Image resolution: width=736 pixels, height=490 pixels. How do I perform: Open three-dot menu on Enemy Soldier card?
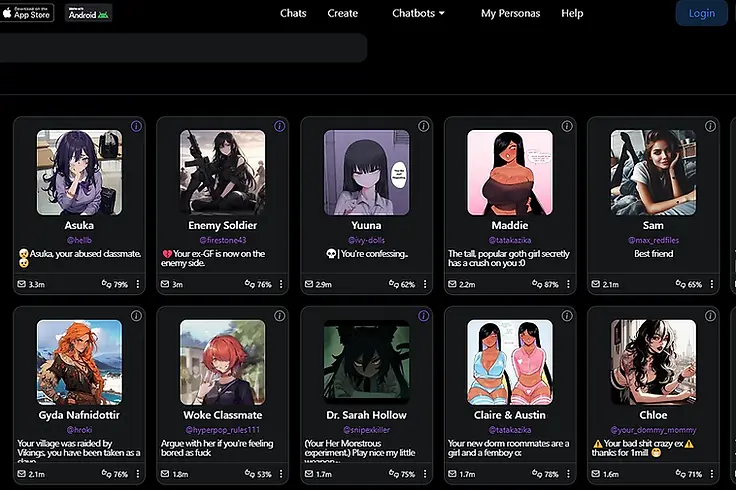click(x=280, y=284)
